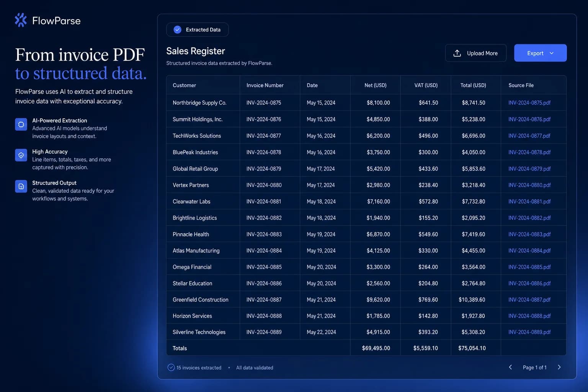
Task: Click the Extracted Data checkmark icon
Action: click(178, 29)
